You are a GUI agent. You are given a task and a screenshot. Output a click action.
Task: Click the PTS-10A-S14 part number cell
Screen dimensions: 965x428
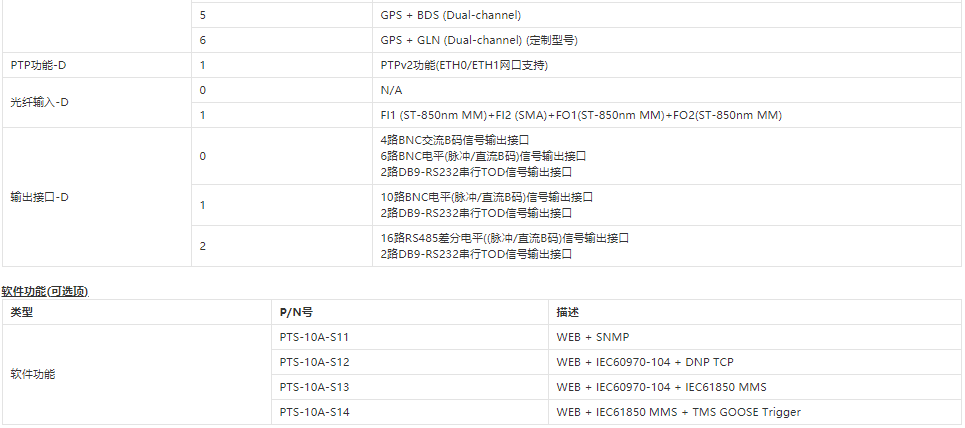tap(314, 412)
